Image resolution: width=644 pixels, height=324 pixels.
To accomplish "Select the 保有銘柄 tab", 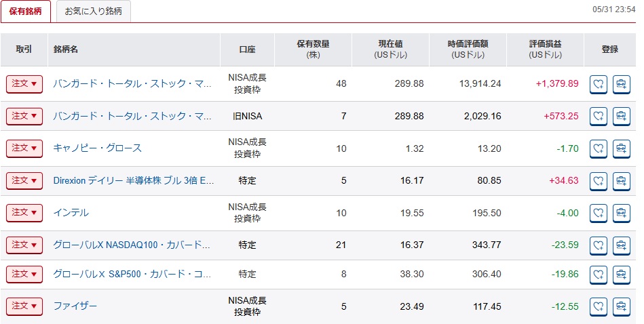I will coord(26,11).
